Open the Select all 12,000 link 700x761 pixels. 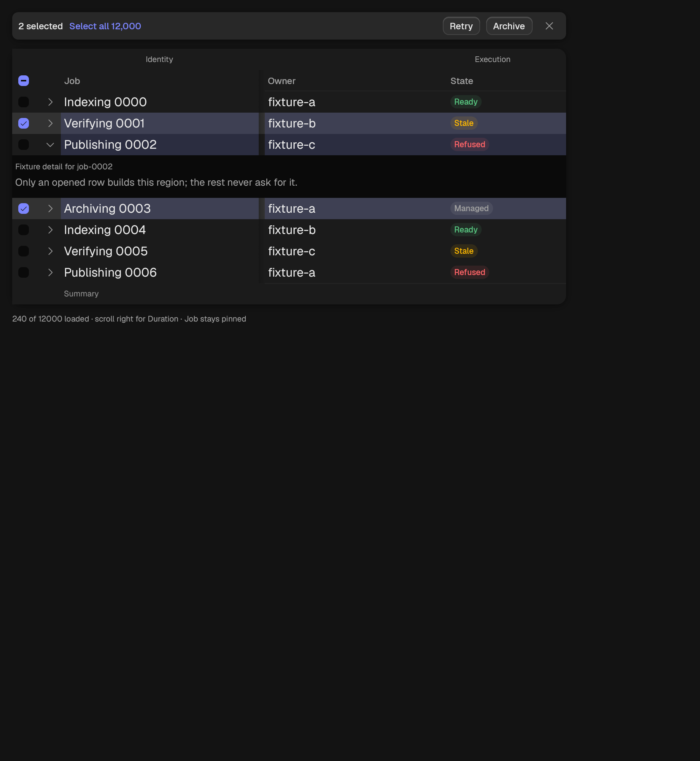[105, 26]
